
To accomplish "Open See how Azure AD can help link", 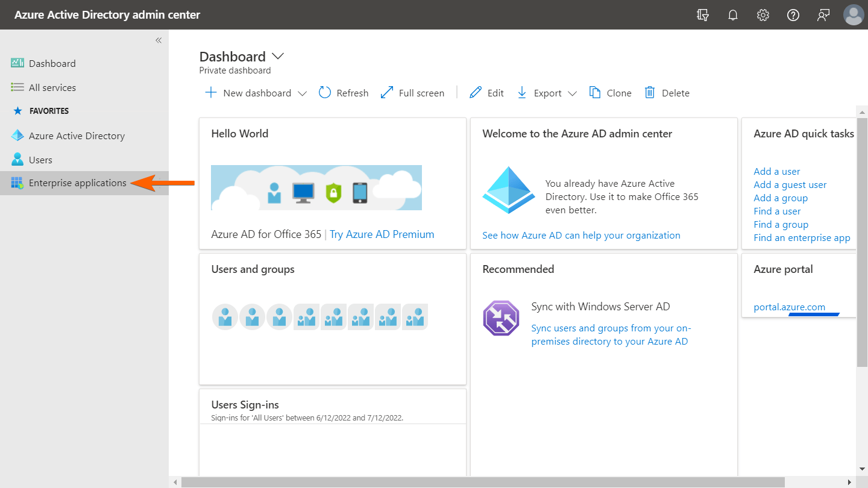I will click(x=581, y=235).
